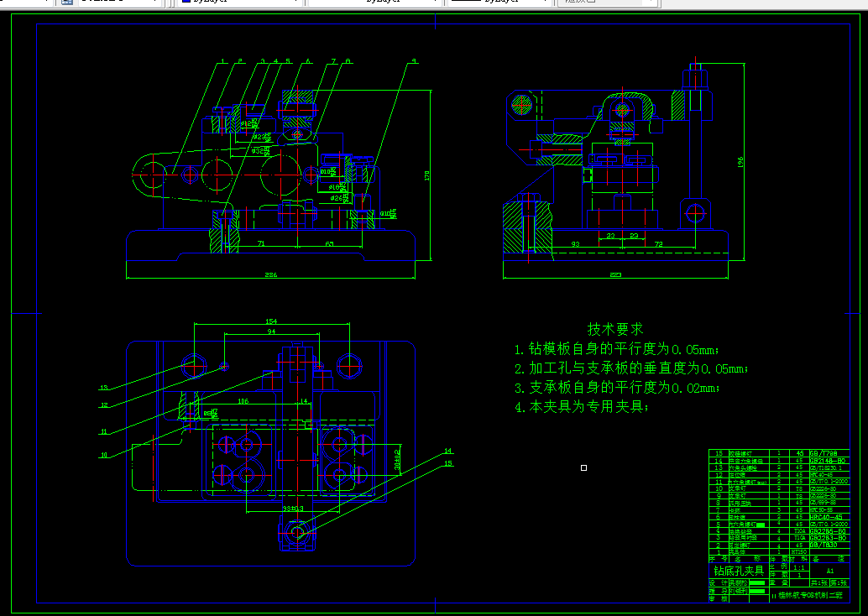Select balloon number 10 left of plan view

pyautogui.click(x=104, y=456)
